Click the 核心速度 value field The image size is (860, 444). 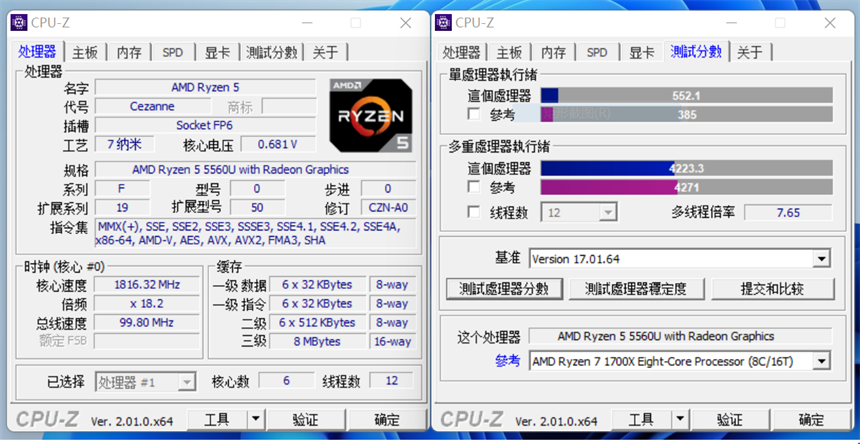(x=147, y=285)
